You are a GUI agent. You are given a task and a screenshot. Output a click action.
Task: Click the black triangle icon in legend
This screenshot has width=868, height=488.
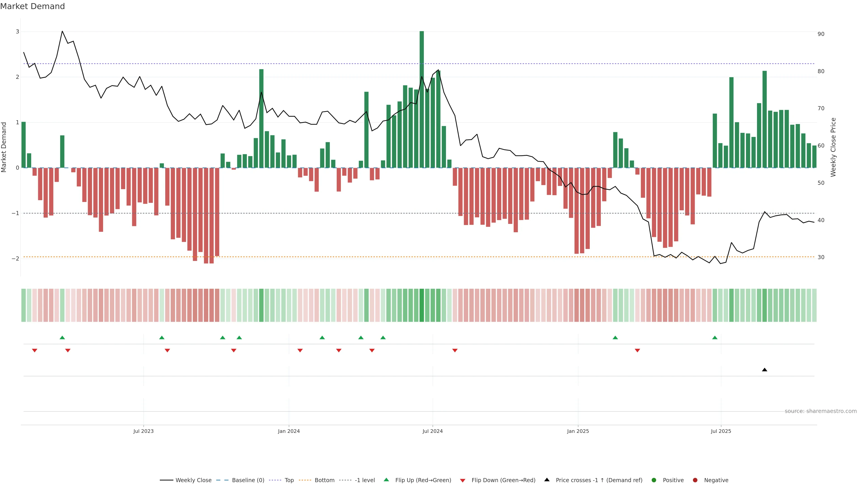(x=547, y=480)
